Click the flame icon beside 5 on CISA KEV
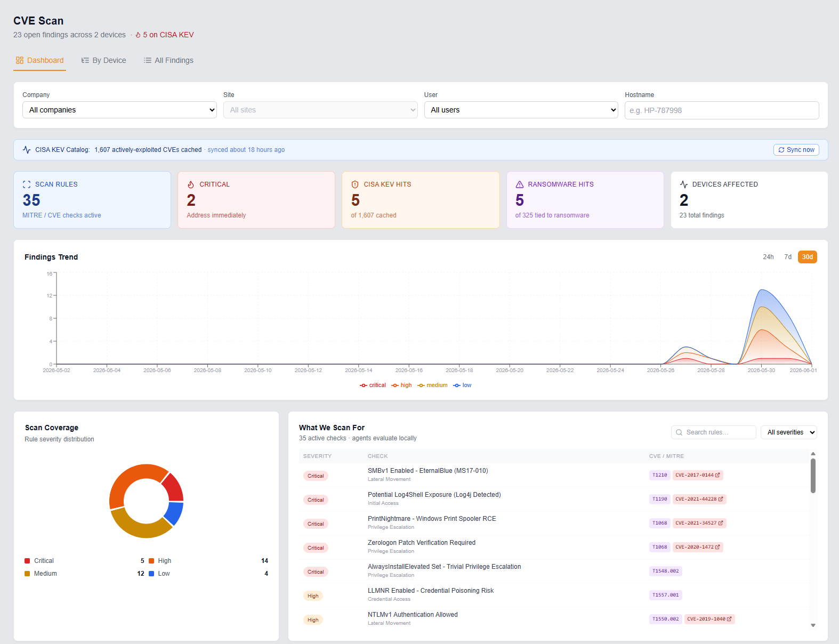Viewport: 839px width, 644px height. 138,35
